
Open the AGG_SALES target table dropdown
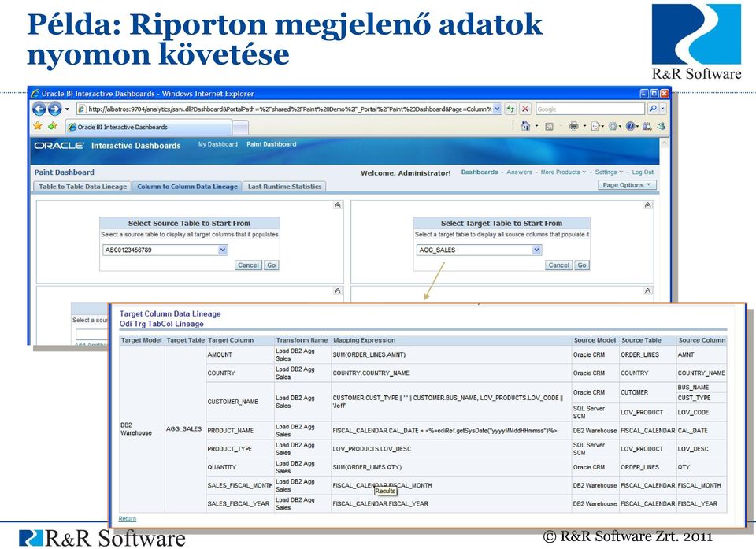(536, 250)
